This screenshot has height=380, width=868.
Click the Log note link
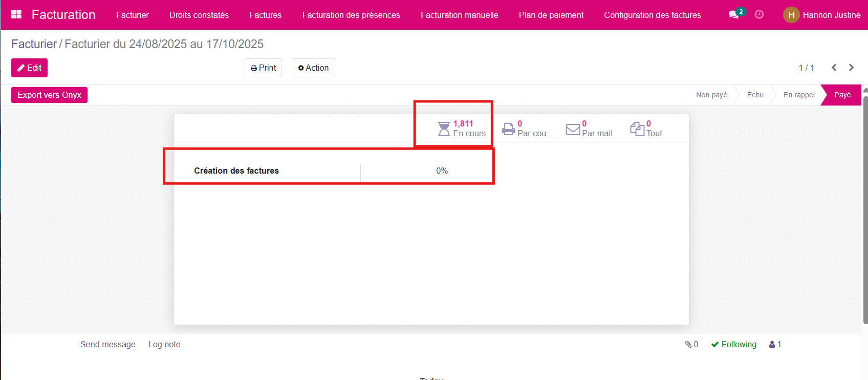(164, 345)
